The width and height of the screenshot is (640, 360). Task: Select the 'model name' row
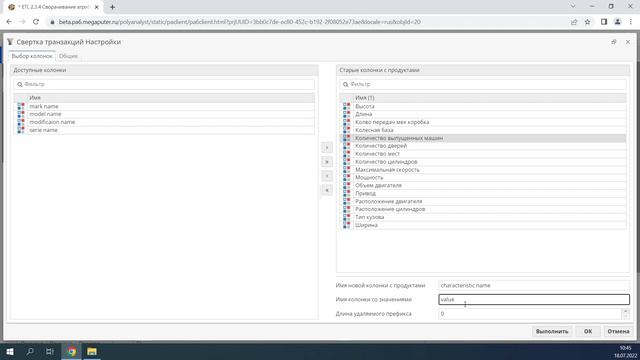point(164,114)
